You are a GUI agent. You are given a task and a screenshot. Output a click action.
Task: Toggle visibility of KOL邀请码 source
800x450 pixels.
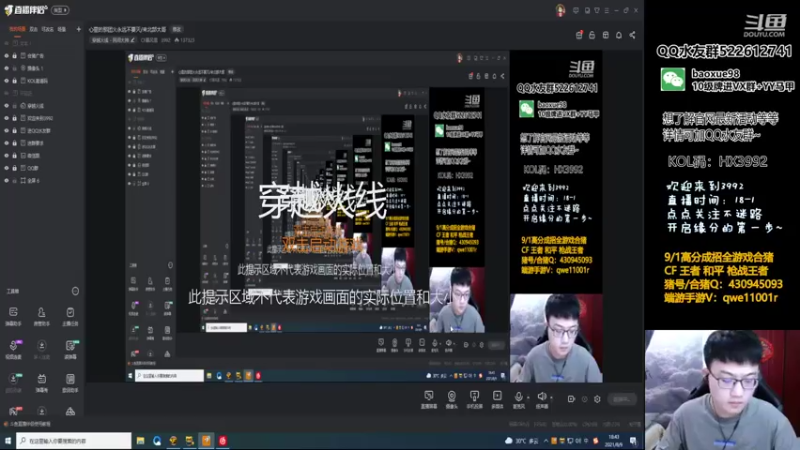(6, 81)
